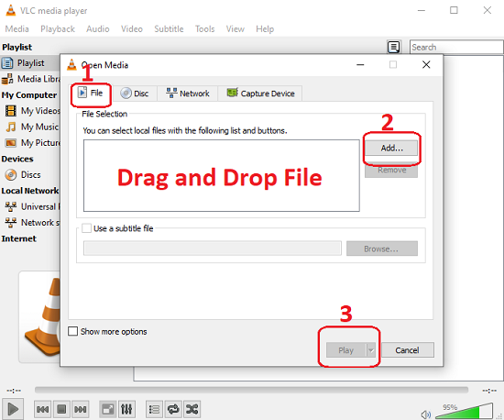
Task: Stop playback with the stop button
Action: pos(61,409)
